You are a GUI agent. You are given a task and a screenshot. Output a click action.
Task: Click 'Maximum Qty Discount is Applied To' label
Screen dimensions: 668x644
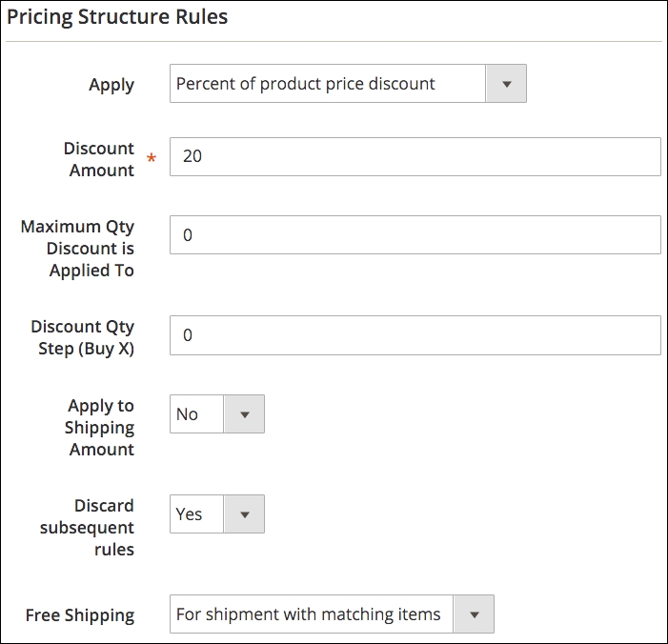(x=78, y=249)
